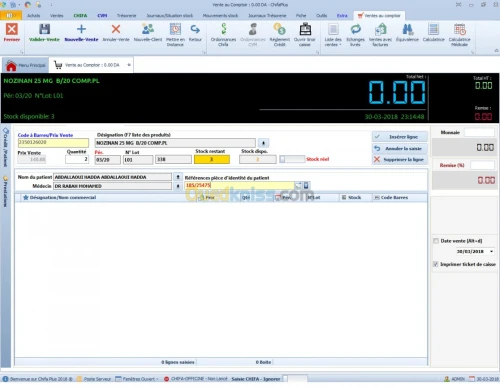Open the Calculatrice icon

click(x=433, y=29)
